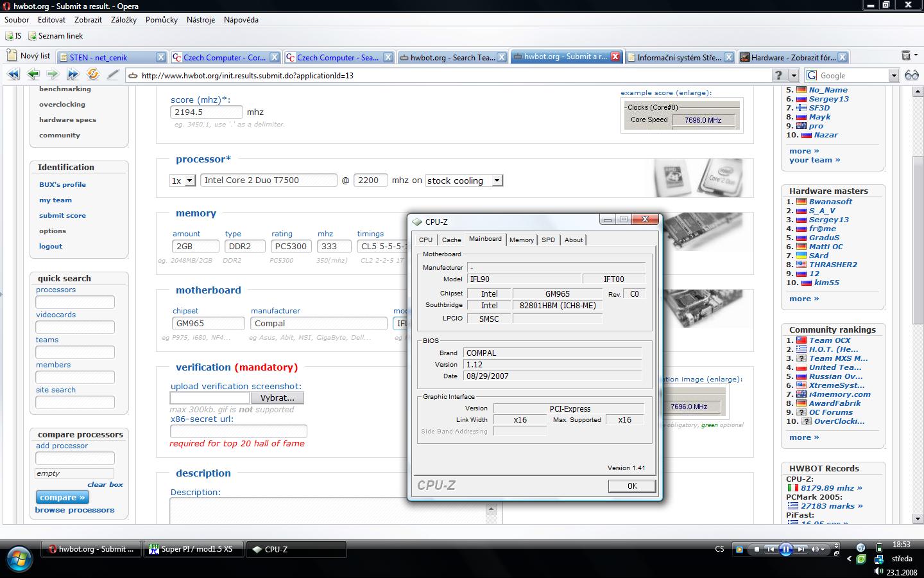Click the memory amount field 2GB
Image resolution: width=924 pixels, height=578 pixels.
click(196, 246)
